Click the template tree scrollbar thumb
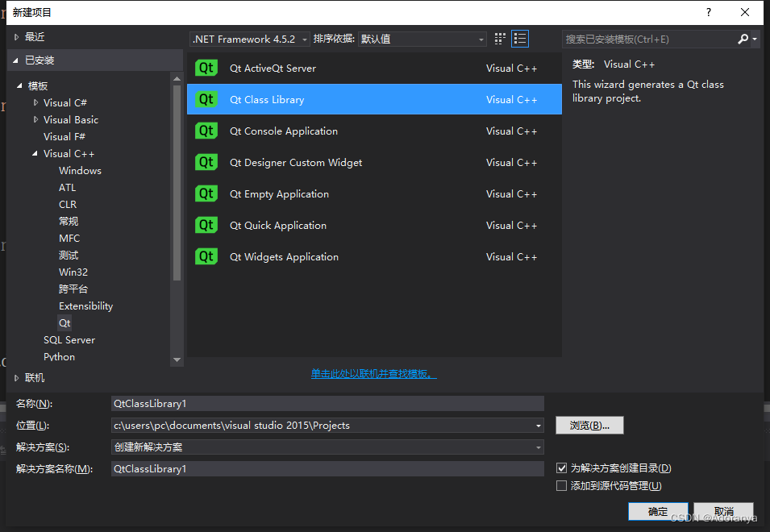 coord(177,182)
